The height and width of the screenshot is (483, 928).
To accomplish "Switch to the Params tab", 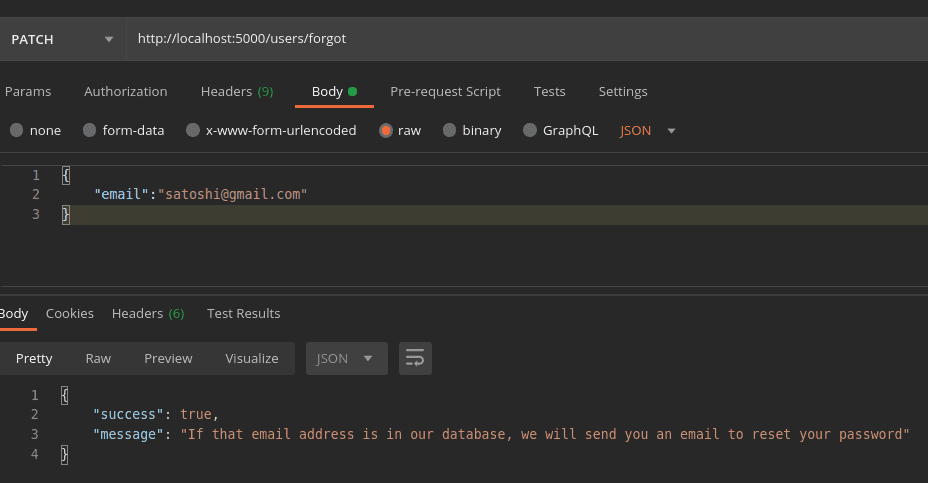I will point(28,91).
